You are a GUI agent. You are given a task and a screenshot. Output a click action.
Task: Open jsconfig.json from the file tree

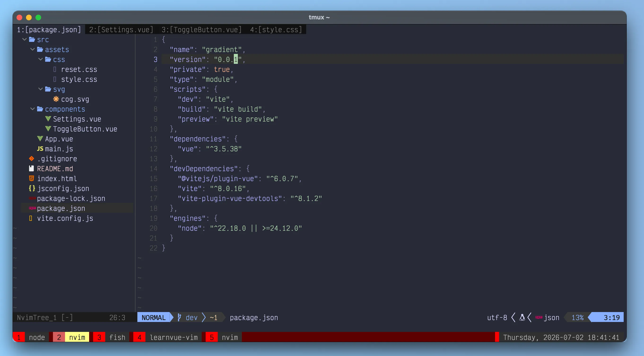pos(63,188)
